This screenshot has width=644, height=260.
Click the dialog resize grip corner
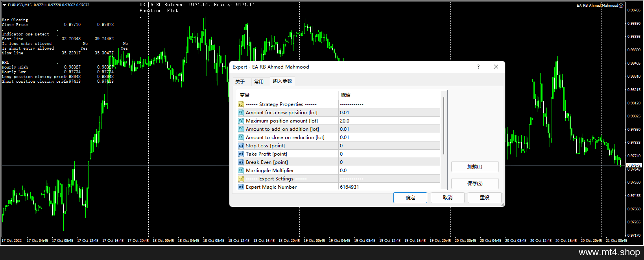click(503, 204)
